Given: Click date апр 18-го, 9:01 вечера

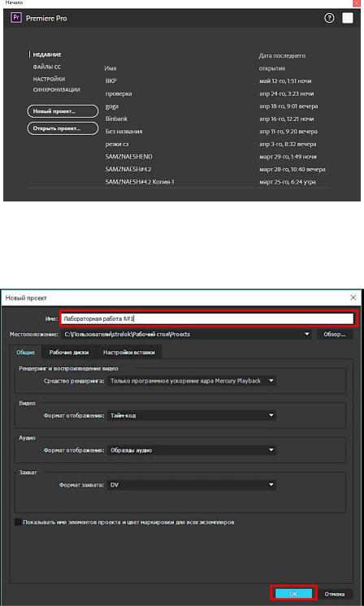Looking at the screenshot, I should (x=288, y=106).
